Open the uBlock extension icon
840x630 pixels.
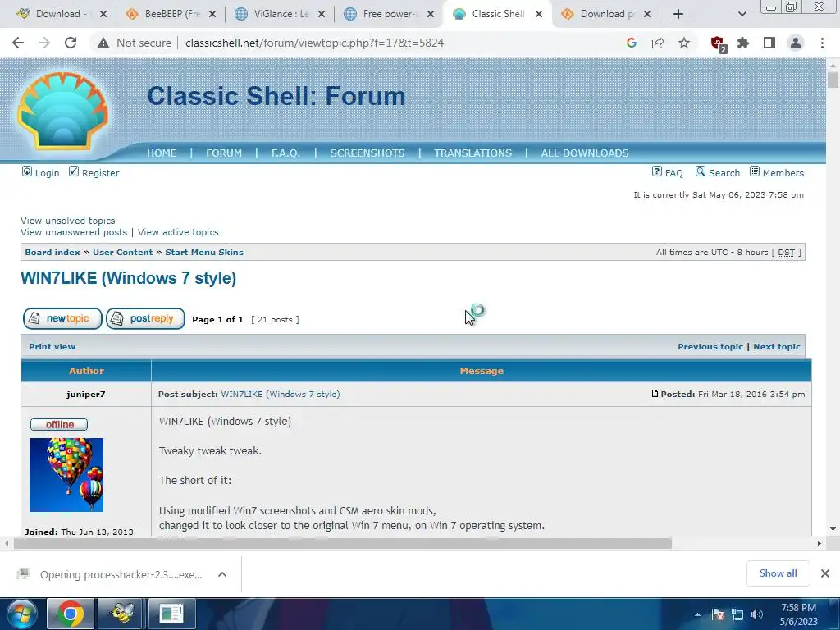(x=718, y=43)
